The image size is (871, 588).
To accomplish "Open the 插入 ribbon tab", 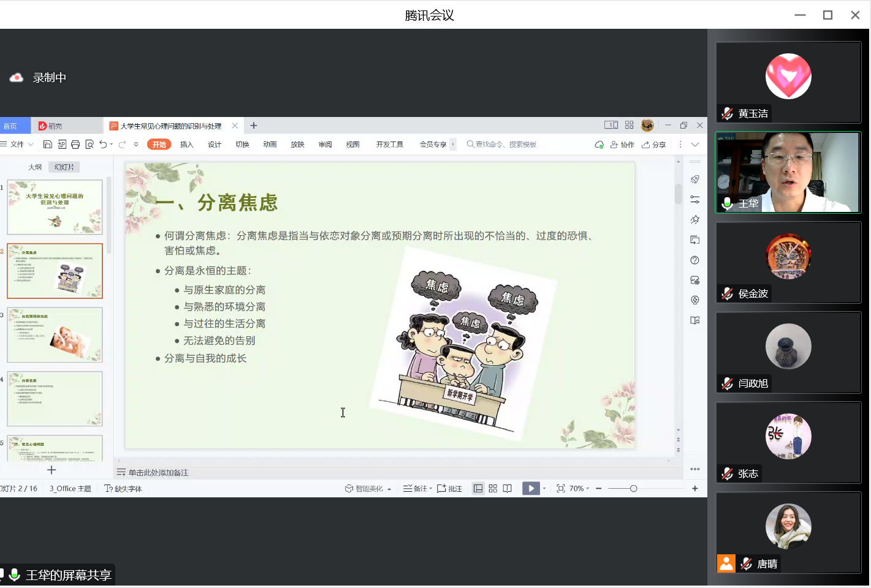I will point(187,145).
